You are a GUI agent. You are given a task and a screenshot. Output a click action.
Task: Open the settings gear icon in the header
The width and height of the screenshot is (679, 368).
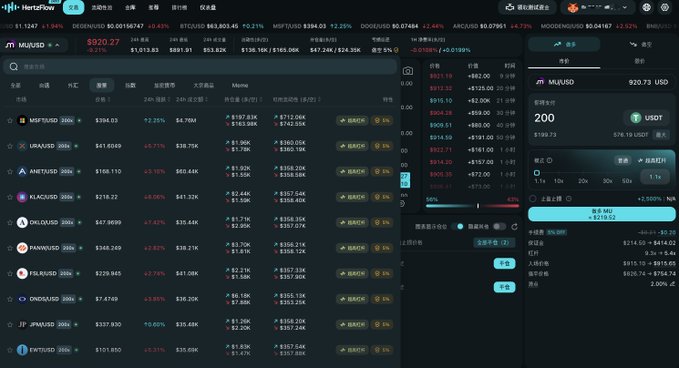[665, 7]
